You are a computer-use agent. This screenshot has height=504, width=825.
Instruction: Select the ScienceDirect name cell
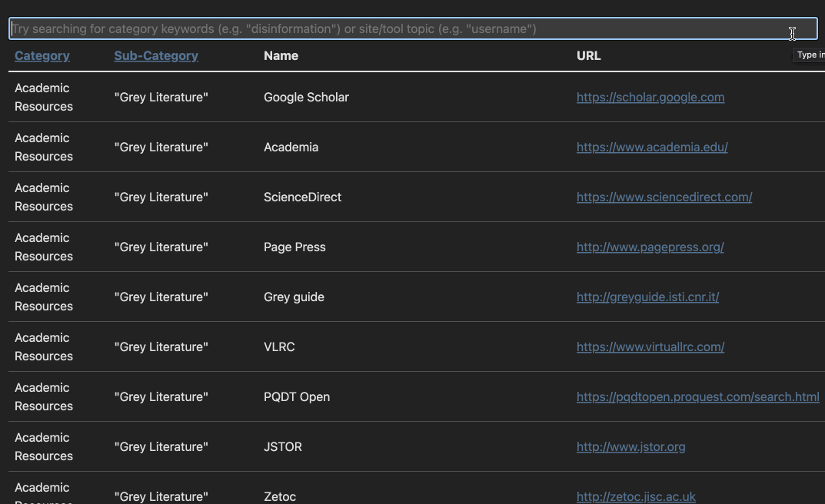click(x=302, y=197)
